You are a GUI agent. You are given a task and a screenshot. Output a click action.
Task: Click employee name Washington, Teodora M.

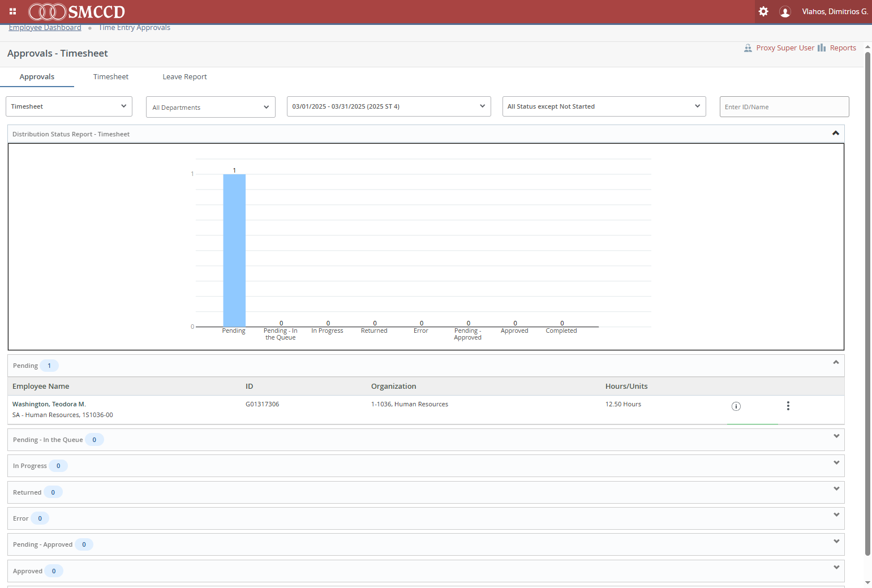[x=49, y=404]
